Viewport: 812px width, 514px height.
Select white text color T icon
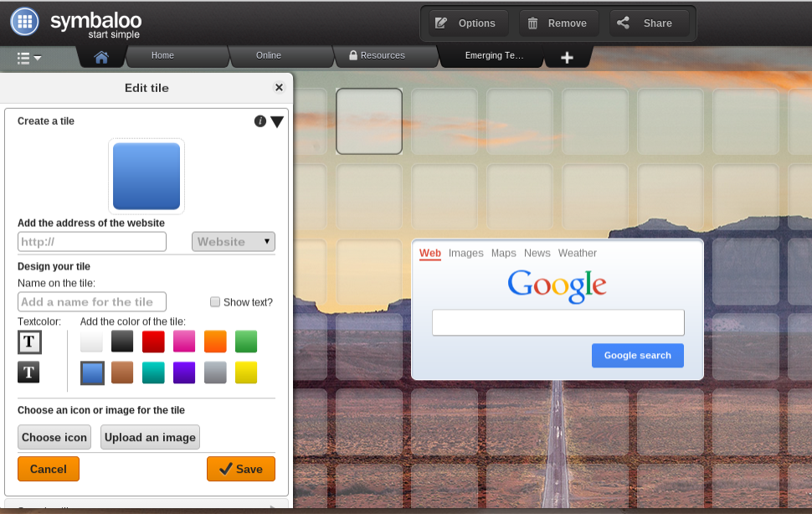pos(29,342)
